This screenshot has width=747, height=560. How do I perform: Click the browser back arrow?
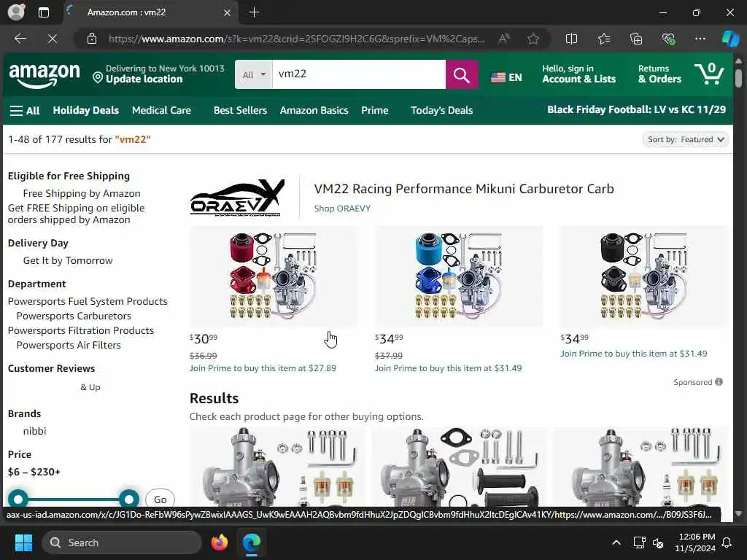point(20,39)
